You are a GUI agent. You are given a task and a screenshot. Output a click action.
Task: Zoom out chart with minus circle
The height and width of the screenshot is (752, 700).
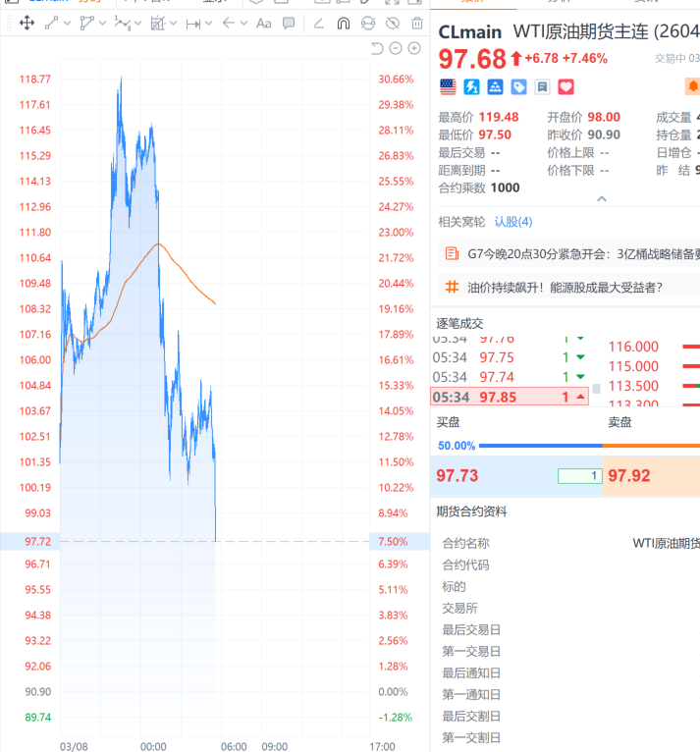396,48
